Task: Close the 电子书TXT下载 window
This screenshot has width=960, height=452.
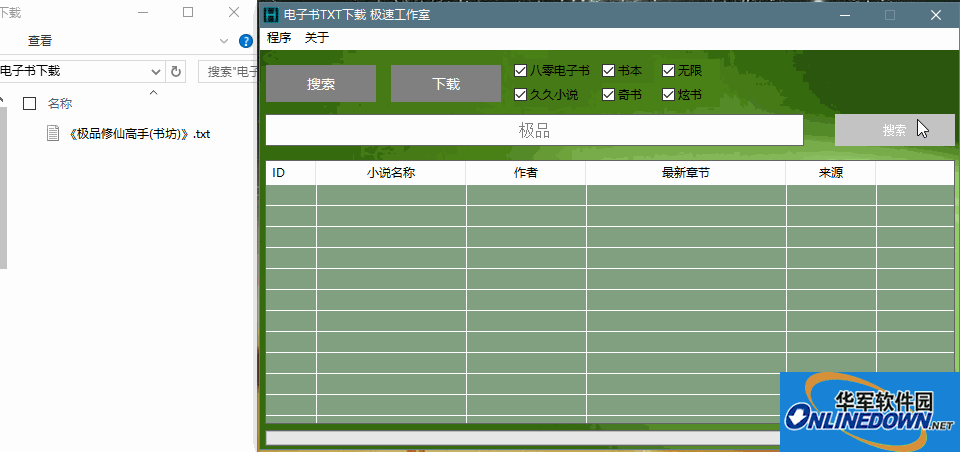Action: tap(936, 15)
